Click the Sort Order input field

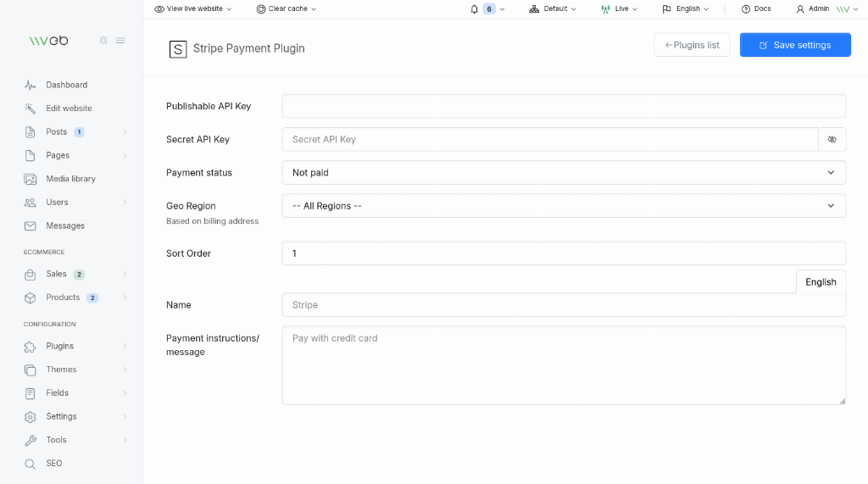click(x=564, y=253)
